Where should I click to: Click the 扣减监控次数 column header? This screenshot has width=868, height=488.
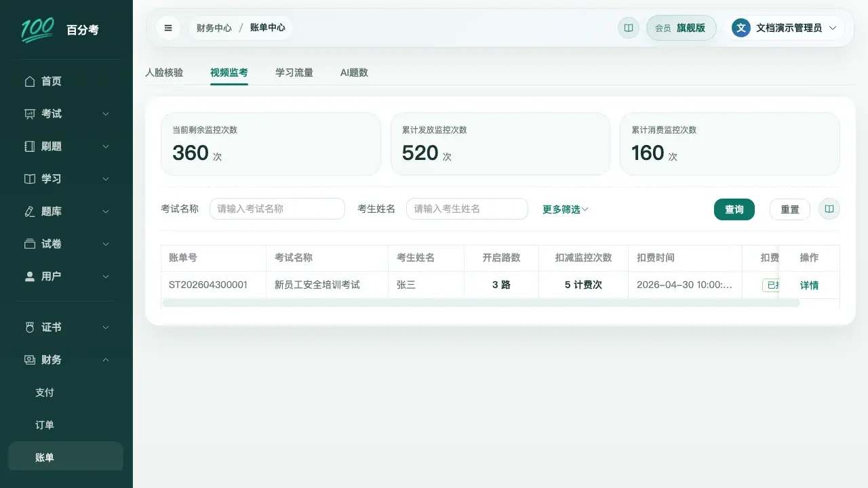[x=583, y=258]
